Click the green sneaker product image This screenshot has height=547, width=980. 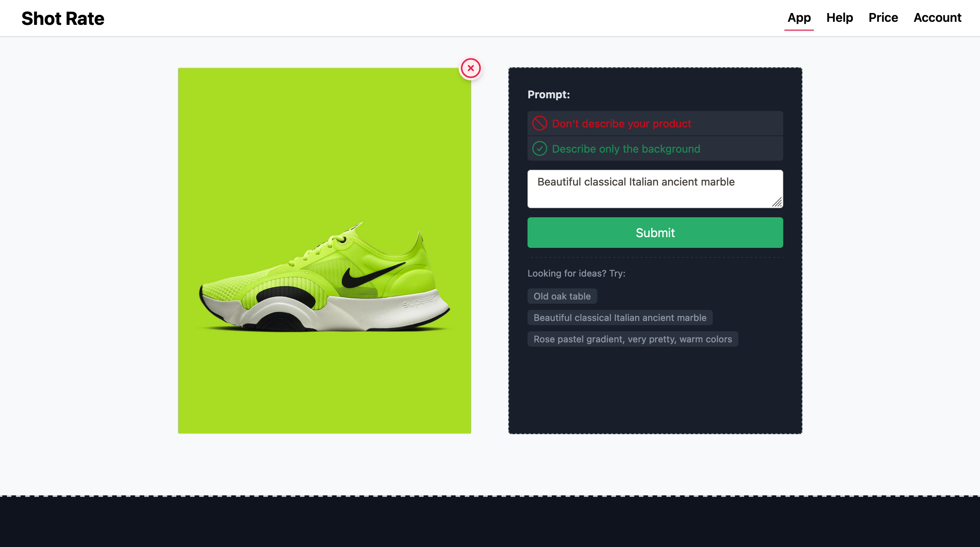pyautogui.click(x=324, y=251)
